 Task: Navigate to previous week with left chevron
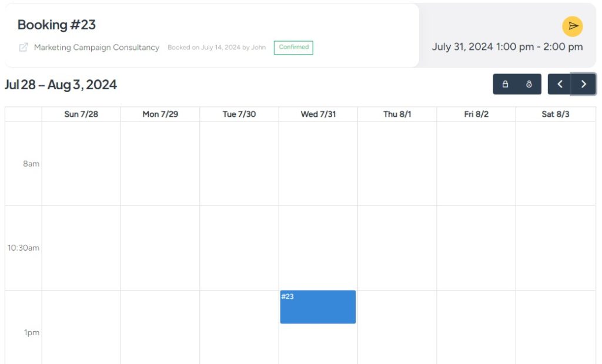point(559,84)
